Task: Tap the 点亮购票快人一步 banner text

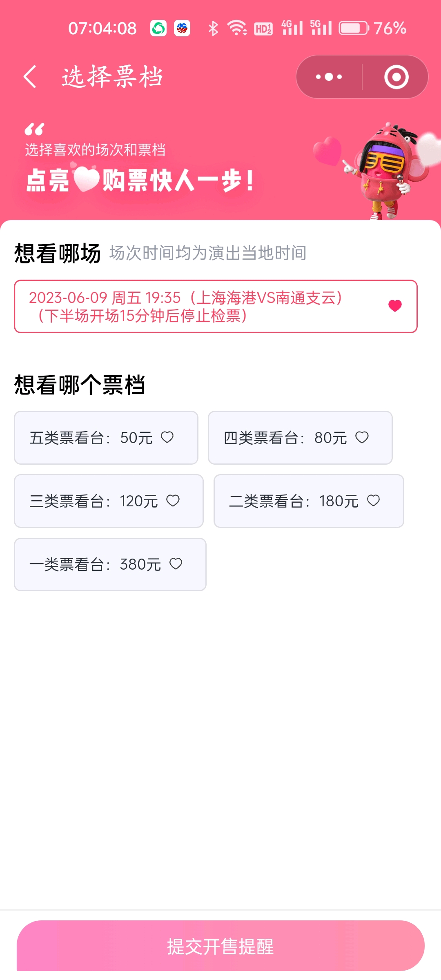Action: point(140,180)
